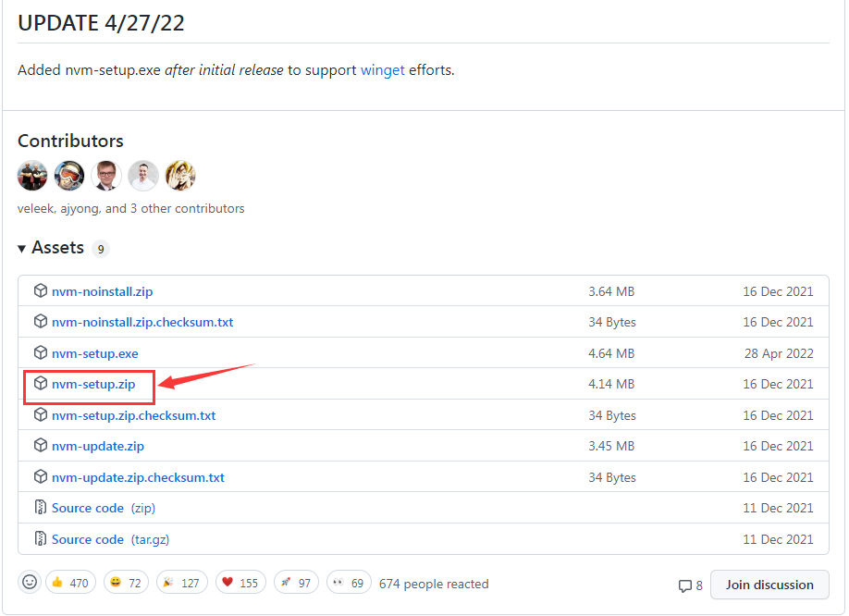
Task: Click the '674 people reacted' text
Action: point(434,584)
